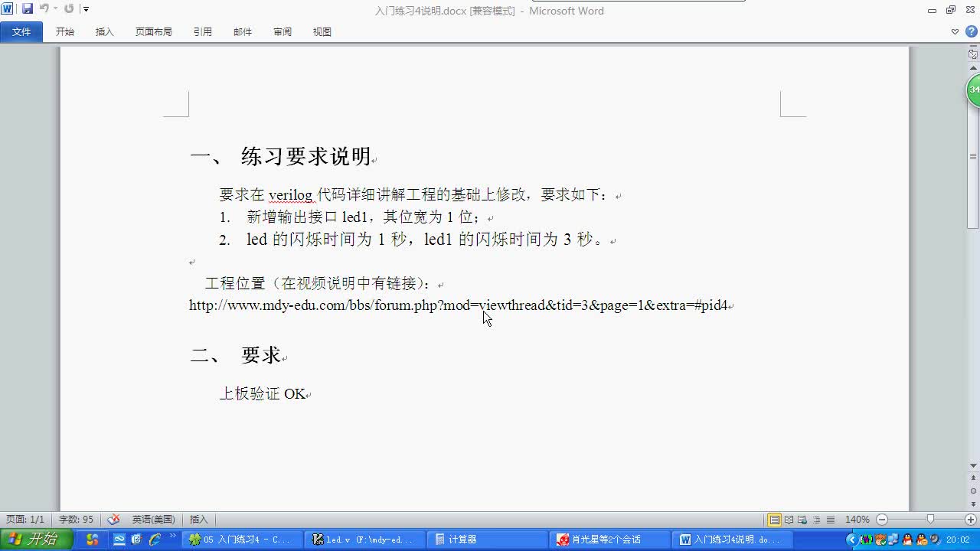The width and height of the screenshot is (980, 551).
Task: Open the Customize Quick Access Toolbar dropdown
Action: pyautogui.click(x=86, y=9)
